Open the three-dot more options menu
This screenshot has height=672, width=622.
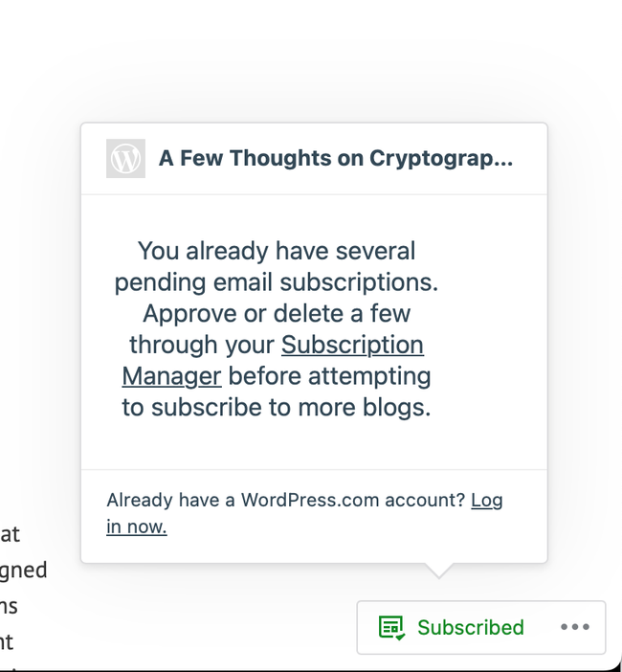pos(575,627)
